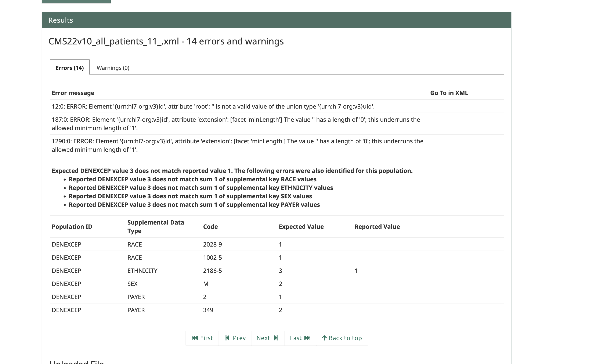Open the Warnings (0) tab
614x364 pixels.
click(x=113, y=68)
